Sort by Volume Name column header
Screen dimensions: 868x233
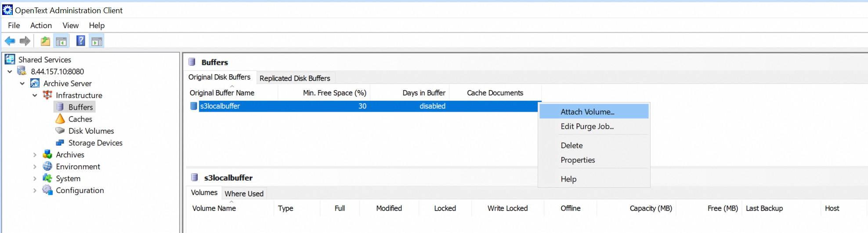coord(231,208)
